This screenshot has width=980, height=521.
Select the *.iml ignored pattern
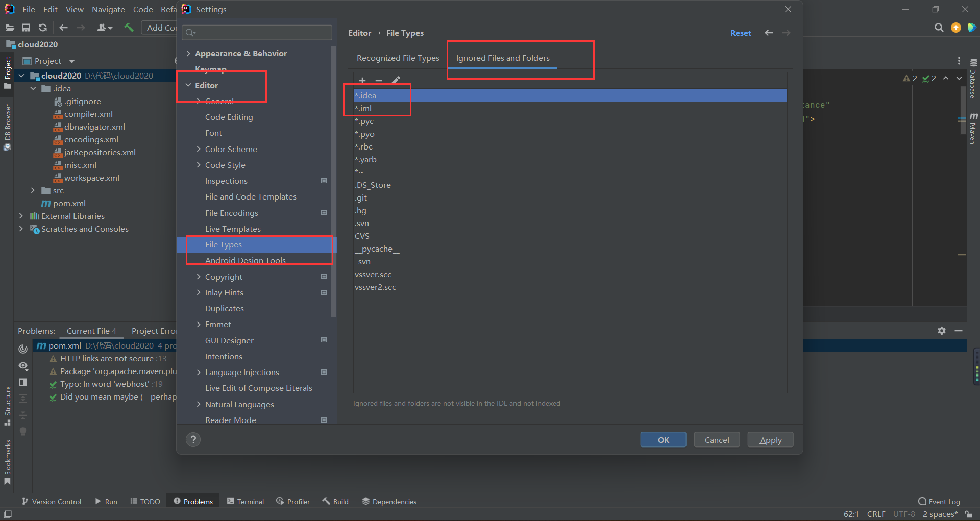point(570,108)
